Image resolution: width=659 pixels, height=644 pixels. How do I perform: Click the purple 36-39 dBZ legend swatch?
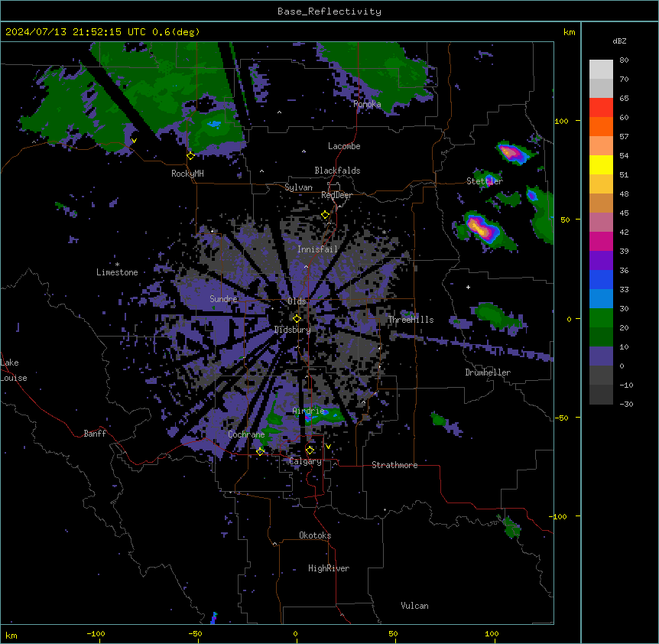(x=601, y=261)
